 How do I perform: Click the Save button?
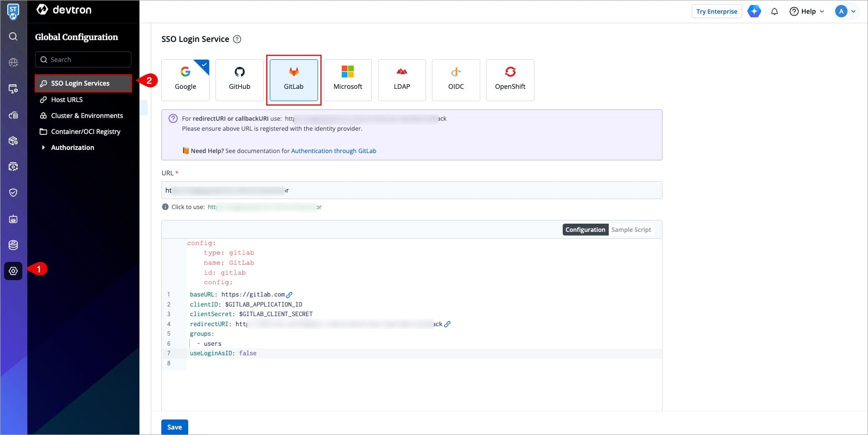(x=175, y=427)
